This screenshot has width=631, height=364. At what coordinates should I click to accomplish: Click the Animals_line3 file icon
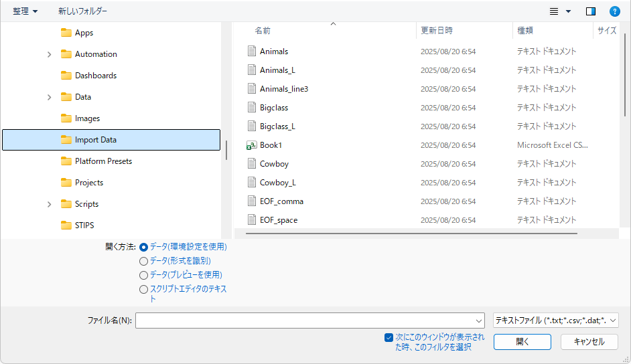click(251, 89)
